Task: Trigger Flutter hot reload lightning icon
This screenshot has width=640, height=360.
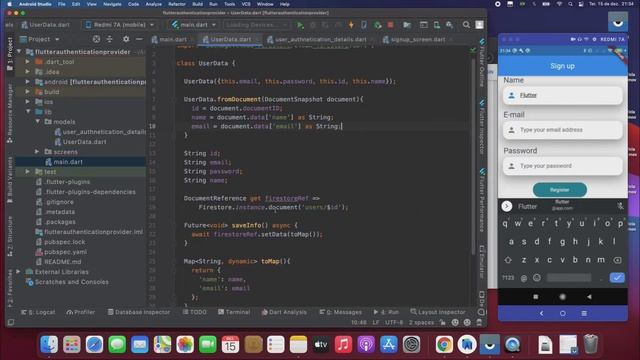Action: point(351,25)
